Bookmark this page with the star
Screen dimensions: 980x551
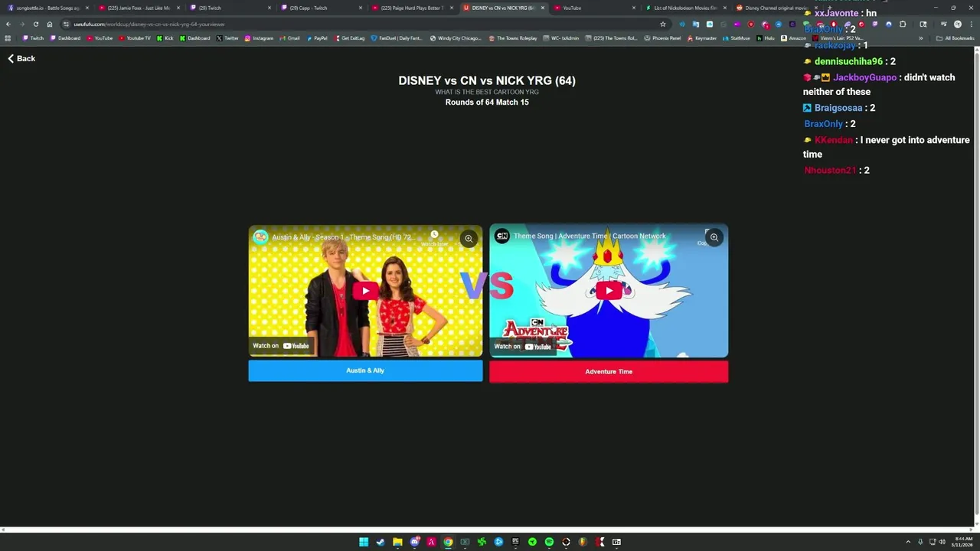coord(663,24)
